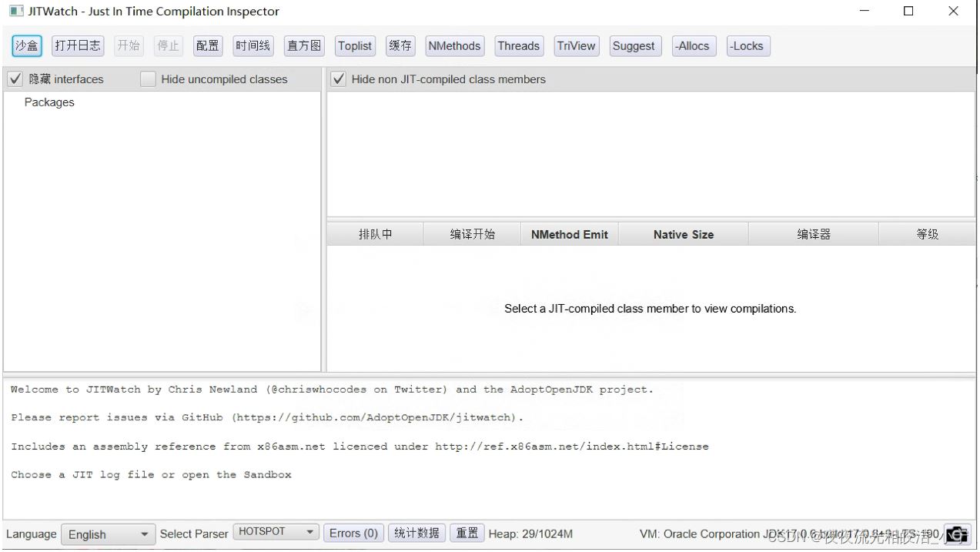980x552 pixels.
Task: Enable Hide uncompiled classes checkbox
Action: [148, 79]
